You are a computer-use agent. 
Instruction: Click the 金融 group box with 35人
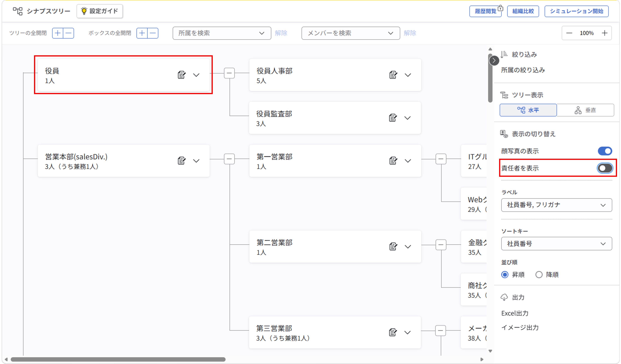pyautogui.click(x=474, y=247)
